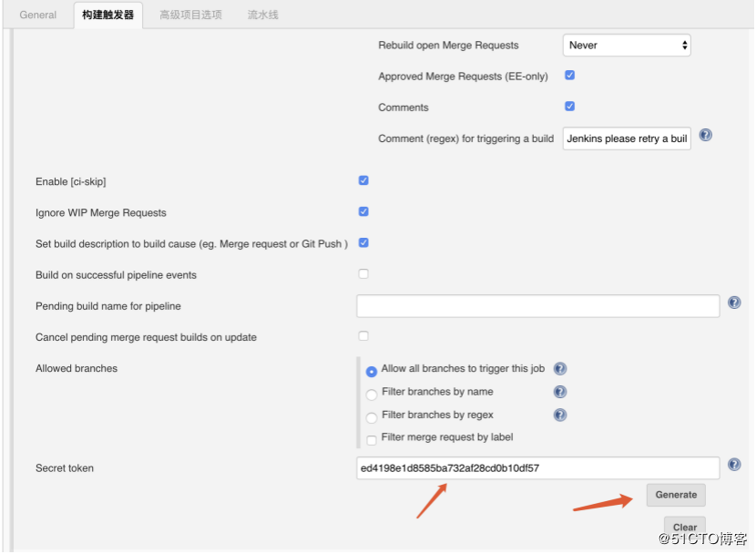Click the Clear button
The image size is (756, 554).
coord(685,527)
